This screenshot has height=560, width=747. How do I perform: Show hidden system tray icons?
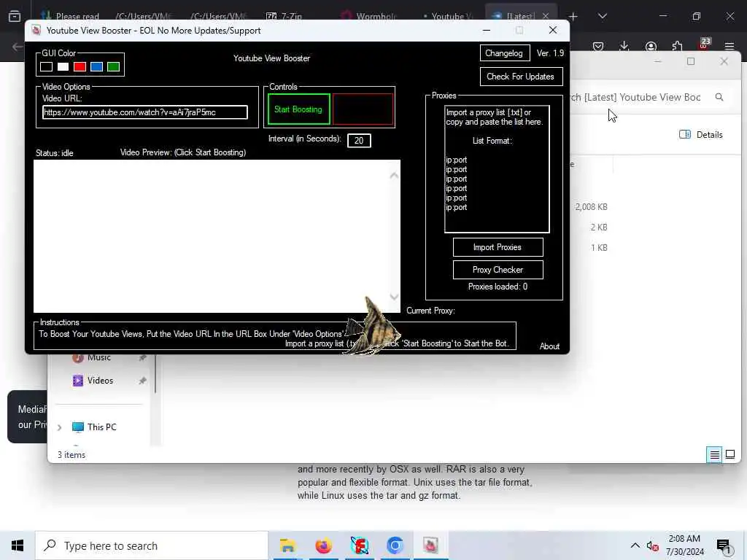635,545
